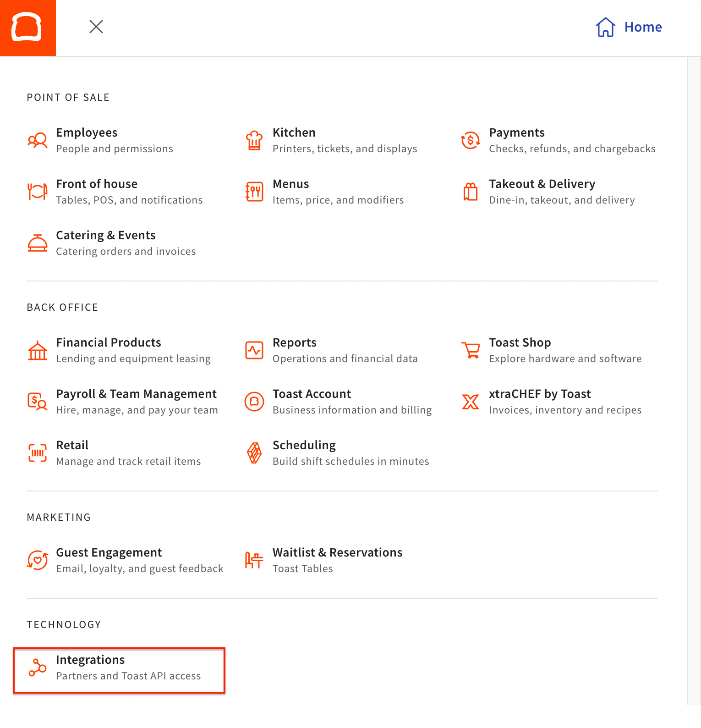Open Catering & Events
This screenshot has width=701, height=728.
[x=106, y=235]
